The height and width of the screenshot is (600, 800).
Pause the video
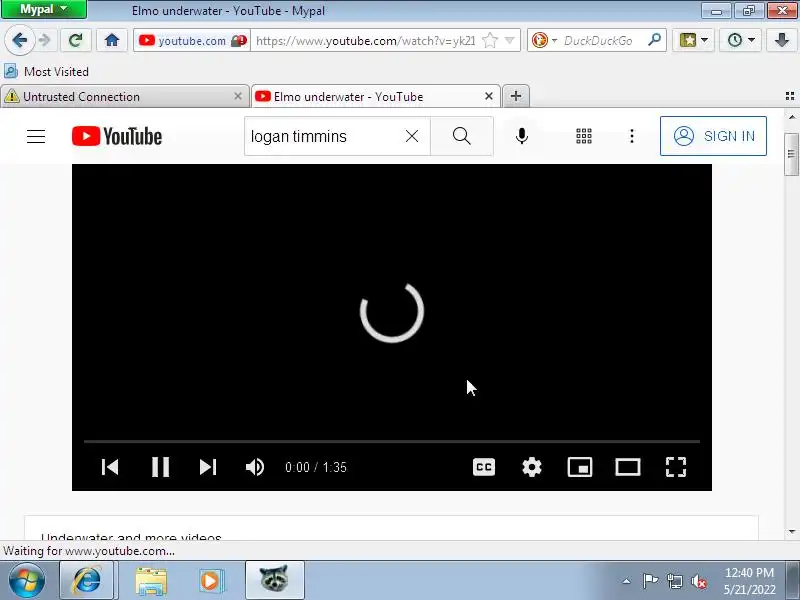tap(160, 467)
